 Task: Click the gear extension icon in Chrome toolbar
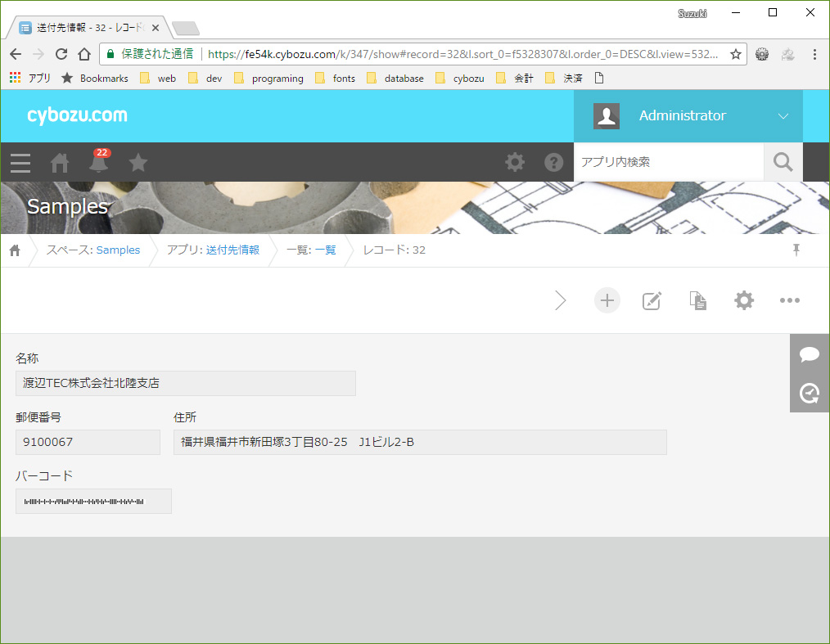762,54
